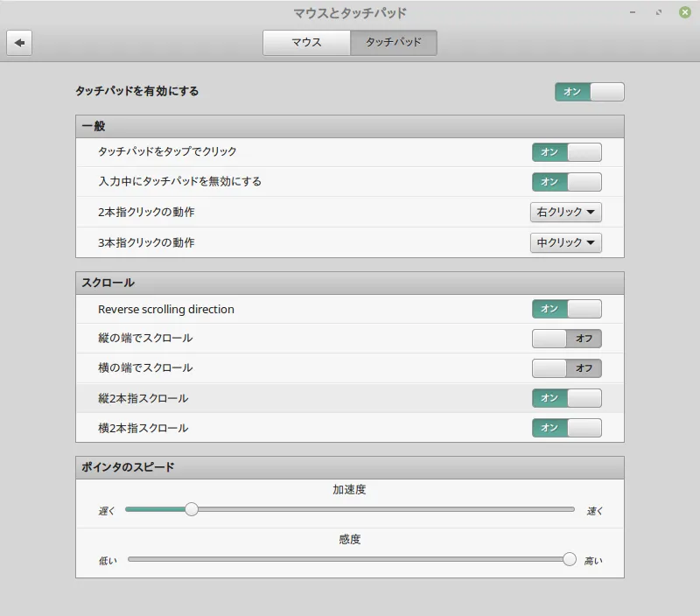This screenshot has height=616, width=700.
Task: Disable 縦2本指スクロール
Action: (566, 398)
